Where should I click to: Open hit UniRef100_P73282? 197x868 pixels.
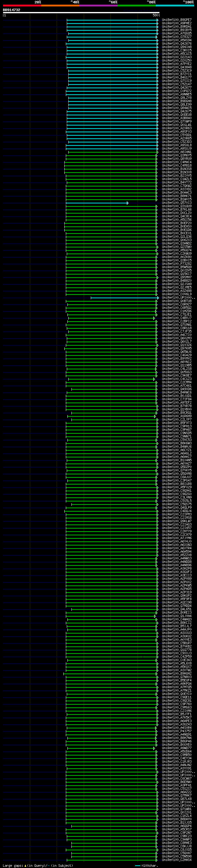tap(176, 264)
